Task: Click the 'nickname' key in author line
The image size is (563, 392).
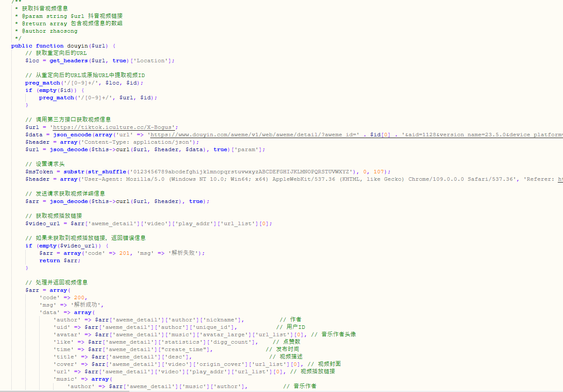Action: [223, 320]
